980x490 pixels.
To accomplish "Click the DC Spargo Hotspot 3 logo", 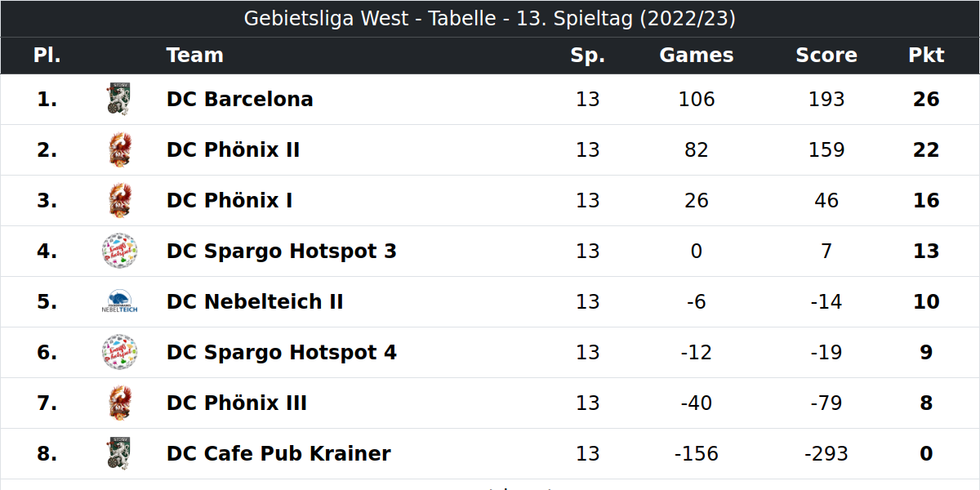I will click(x=119, y=252).
